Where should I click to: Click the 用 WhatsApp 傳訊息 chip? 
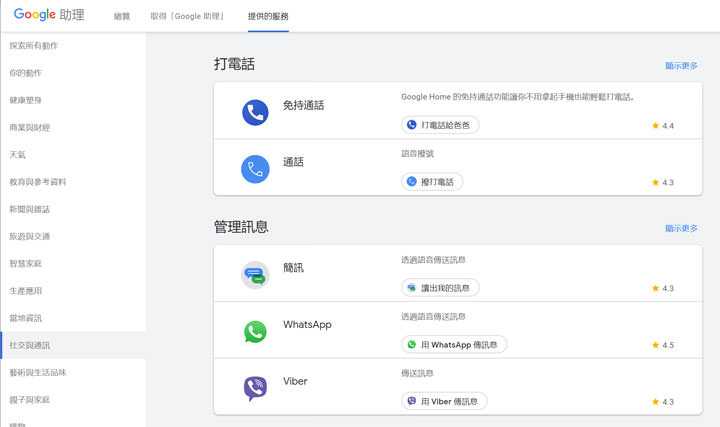454,344
